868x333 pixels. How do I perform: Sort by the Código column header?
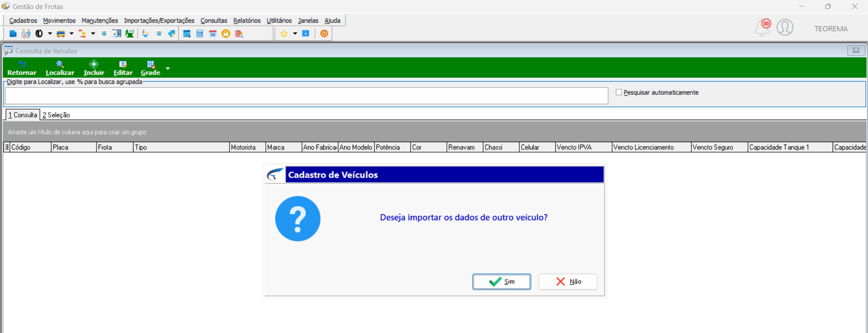pos(30,147)
